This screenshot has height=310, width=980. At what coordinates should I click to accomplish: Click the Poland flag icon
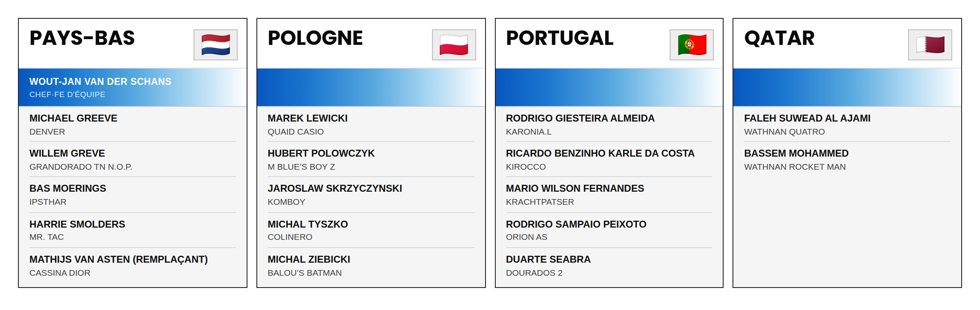click(x=454, y=45)
